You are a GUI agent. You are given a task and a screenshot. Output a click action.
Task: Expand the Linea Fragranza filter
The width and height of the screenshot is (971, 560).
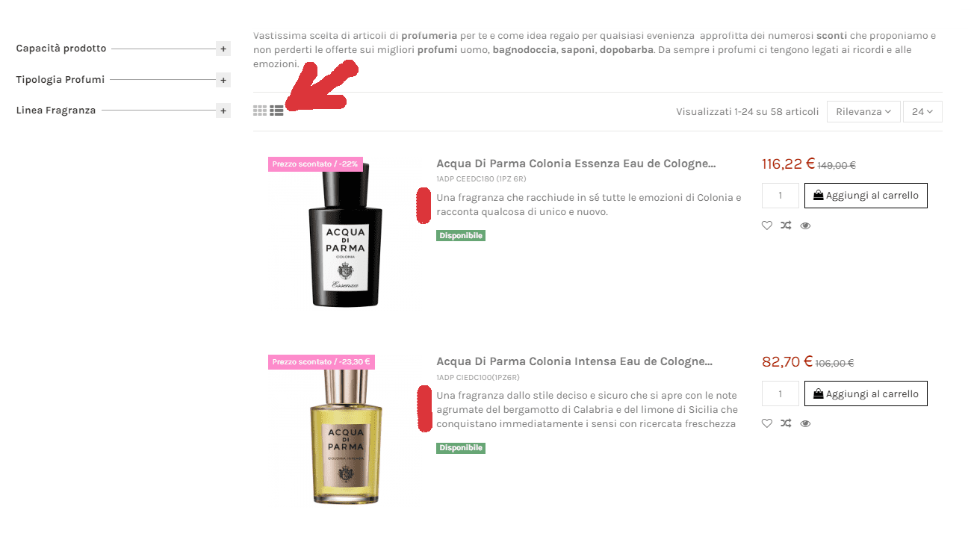tap(223, 111)
